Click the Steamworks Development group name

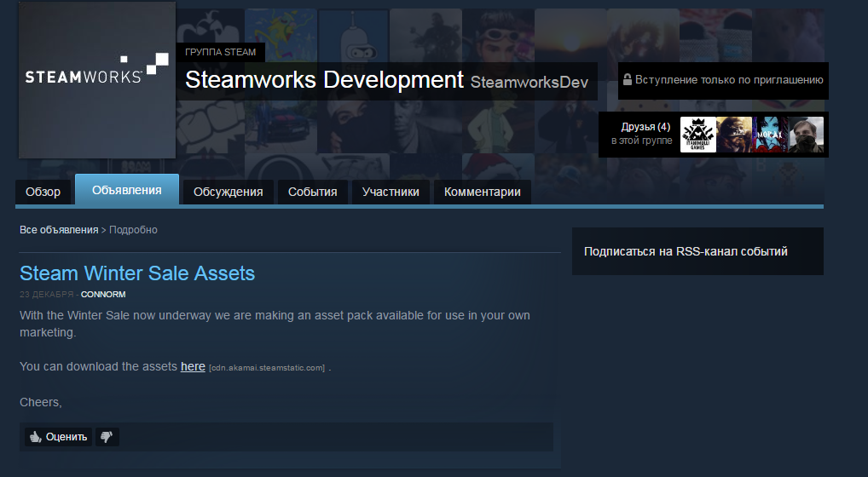[324, 79]
